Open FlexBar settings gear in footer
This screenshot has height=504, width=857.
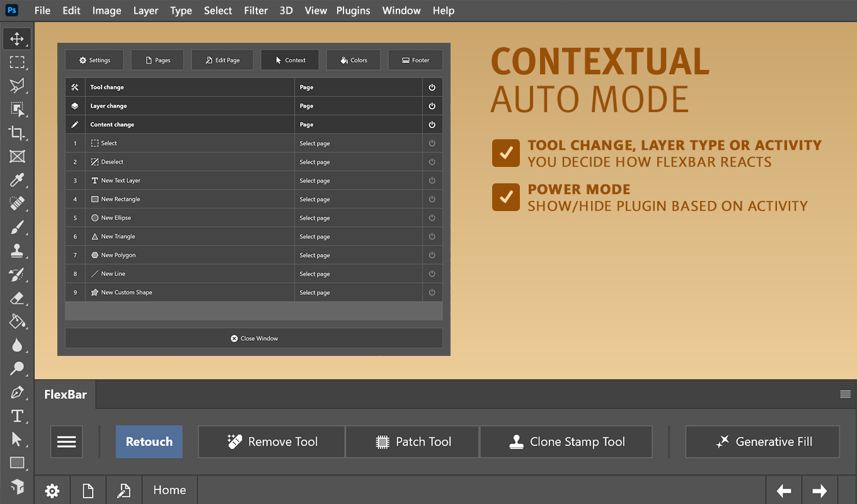tap(52, 490)
